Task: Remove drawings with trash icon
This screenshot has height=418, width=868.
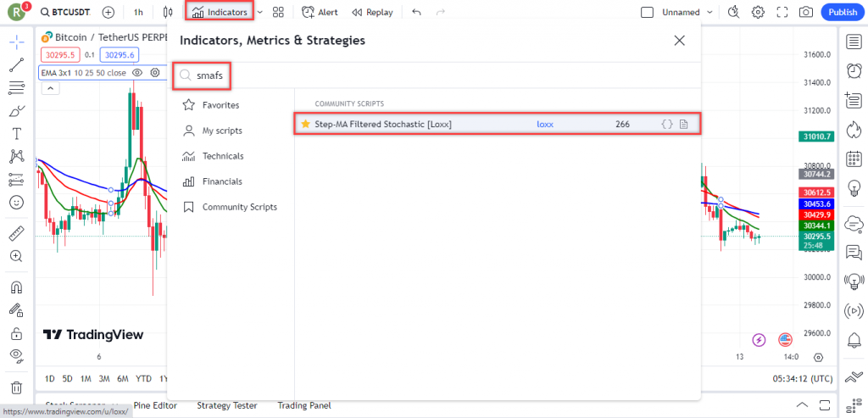Action: [x=17, y=387]
